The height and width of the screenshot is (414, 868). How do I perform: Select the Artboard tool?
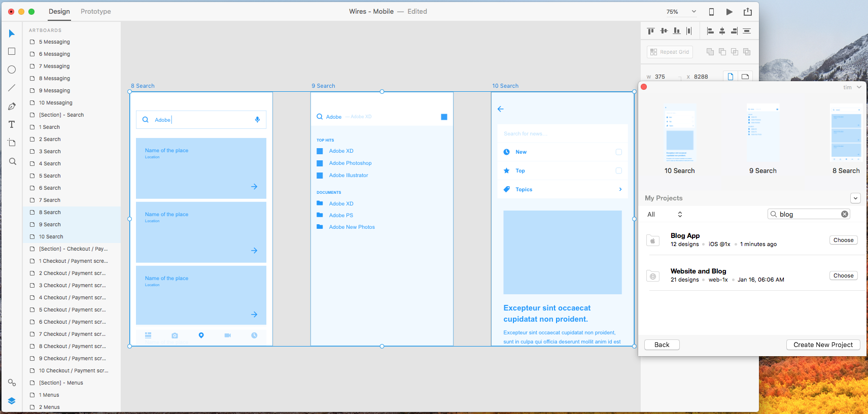[12, 143]
